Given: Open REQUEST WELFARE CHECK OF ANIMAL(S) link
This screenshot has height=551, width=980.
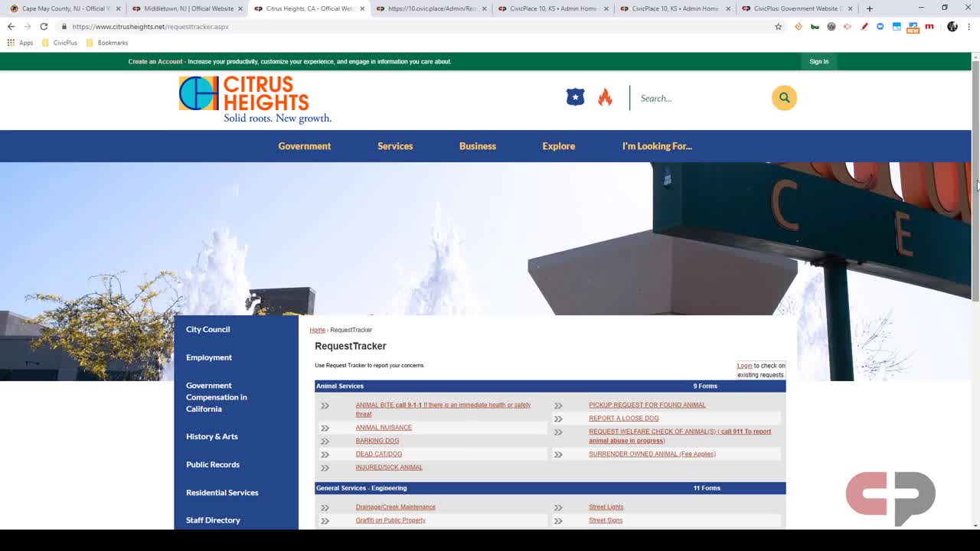Looking at the screenshot, I should pyautogui.click(x=680, y=436).
